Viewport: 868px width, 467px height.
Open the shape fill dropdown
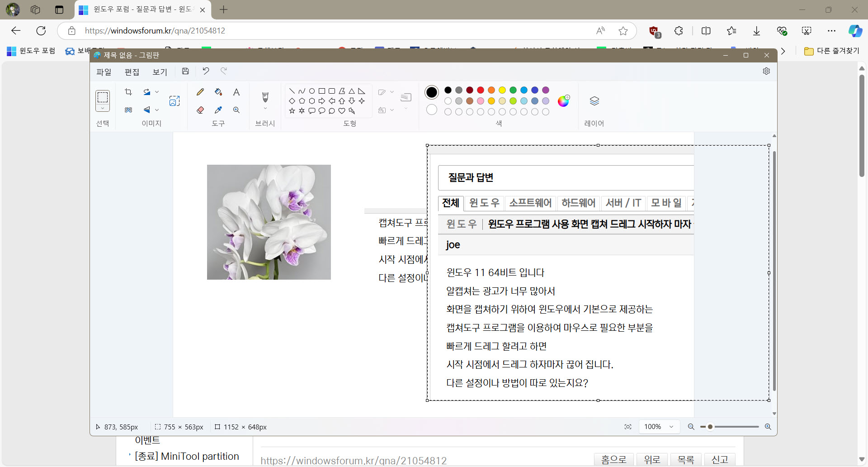click(386, 110)
